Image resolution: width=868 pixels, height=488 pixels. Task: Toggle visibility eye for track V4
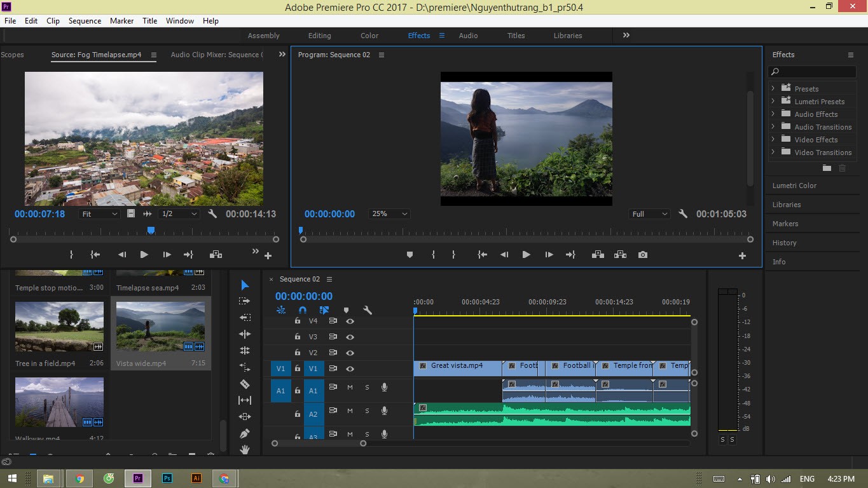pyautogui.click(x=350, y=321)
